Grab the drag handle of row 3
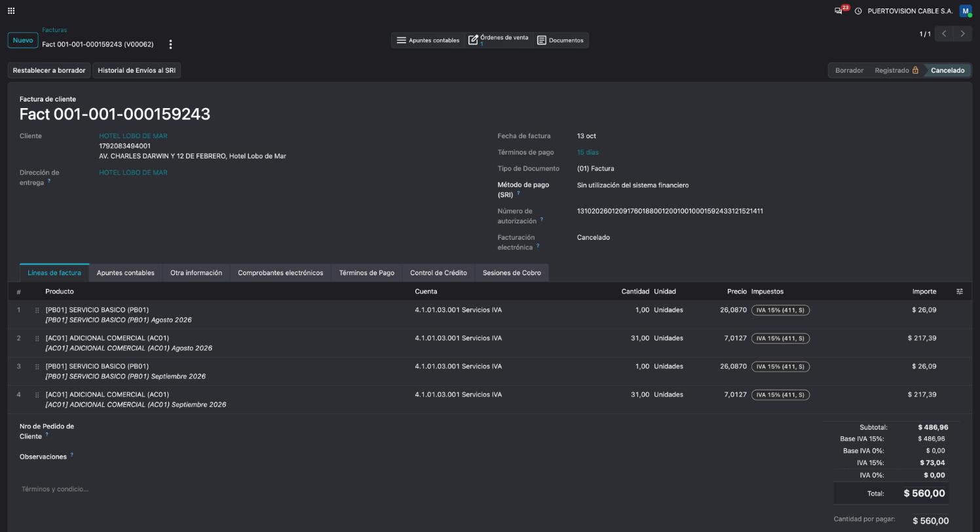This screenshot has width=980, height=532. point(37,366)
